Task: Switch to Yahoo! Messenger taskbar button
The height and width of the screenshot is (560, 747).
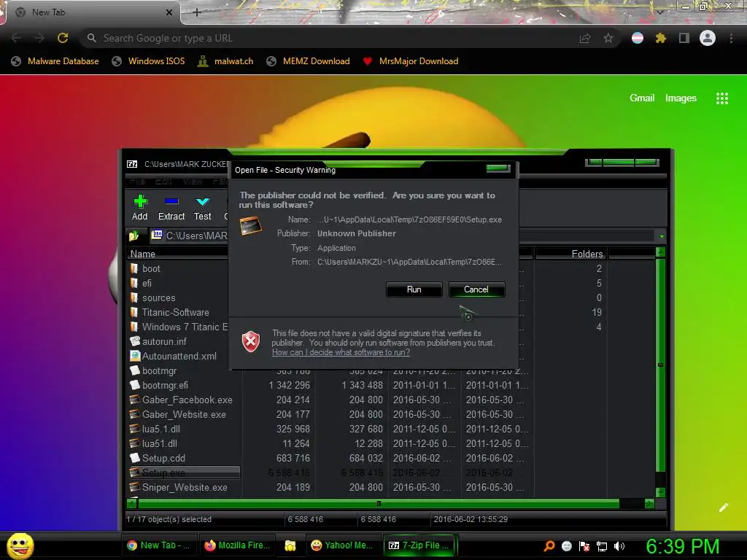Action: pyautogui.click(x=341, y=545)
